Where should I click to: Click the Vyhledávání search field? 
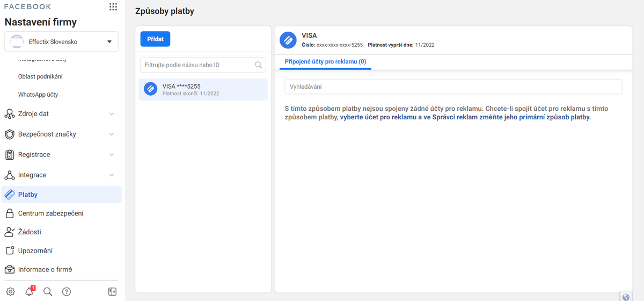pyautogui.click(x=453, y=87)
